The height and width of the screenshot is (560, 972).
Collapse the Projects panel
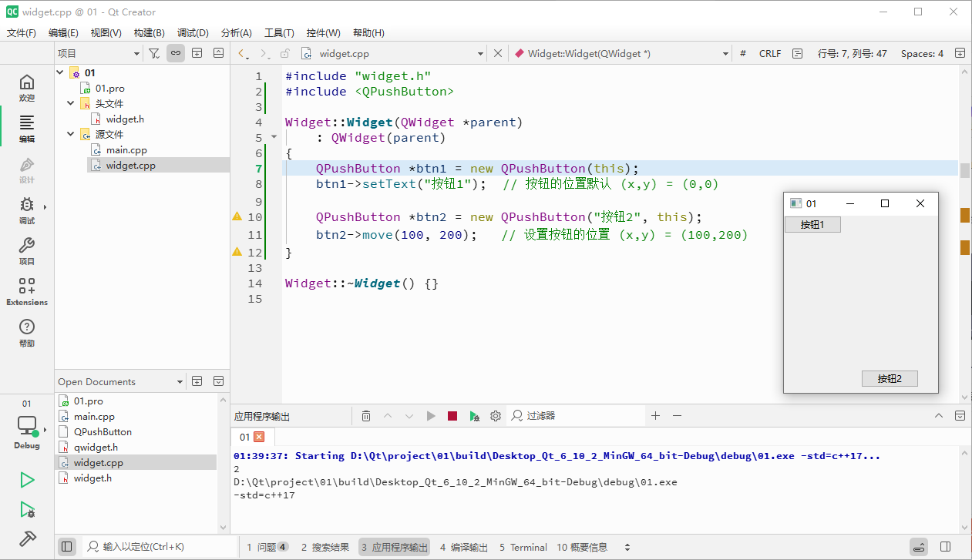(x=218, y=53)
